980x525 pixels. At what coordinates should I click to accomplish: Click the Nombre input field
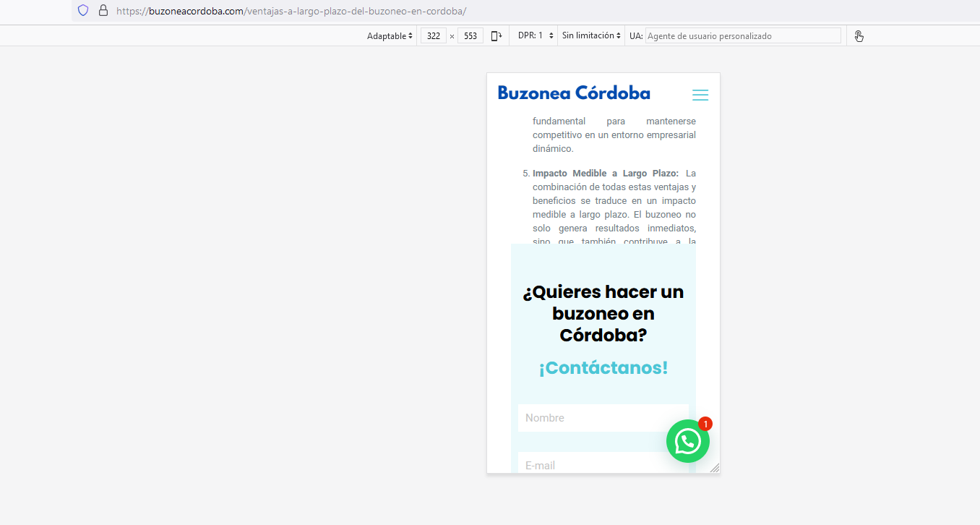pos(603,418)
